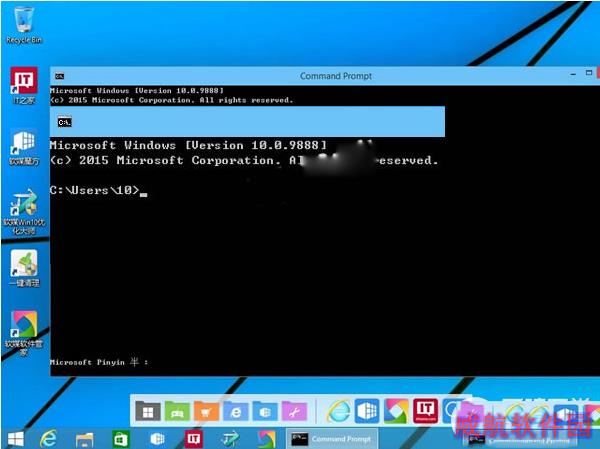Open the 一键清理 desktop shortcut
Screen dimensions: 600x449
click(x=24, y=268)
